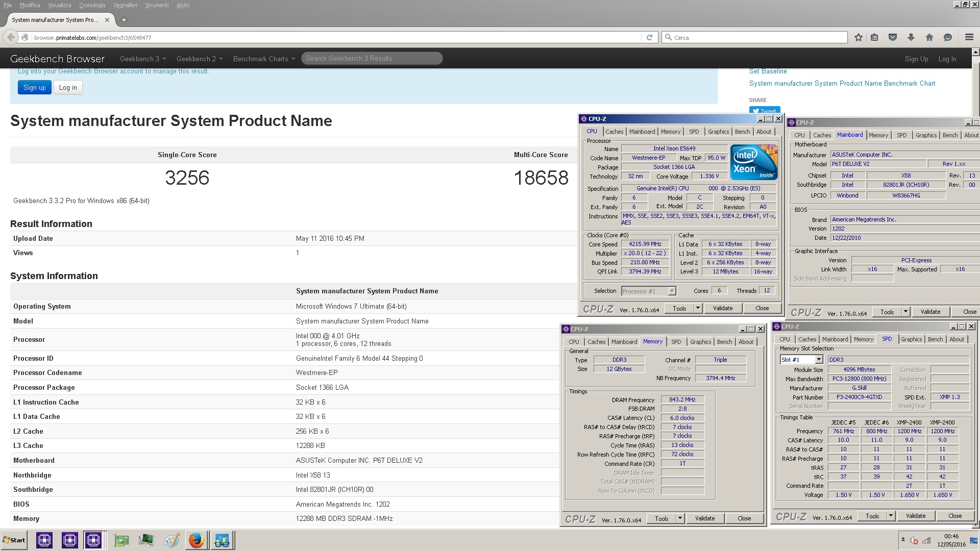Click the system tray clock
Viewport: 980px width, 551px height.
point(951,540)
